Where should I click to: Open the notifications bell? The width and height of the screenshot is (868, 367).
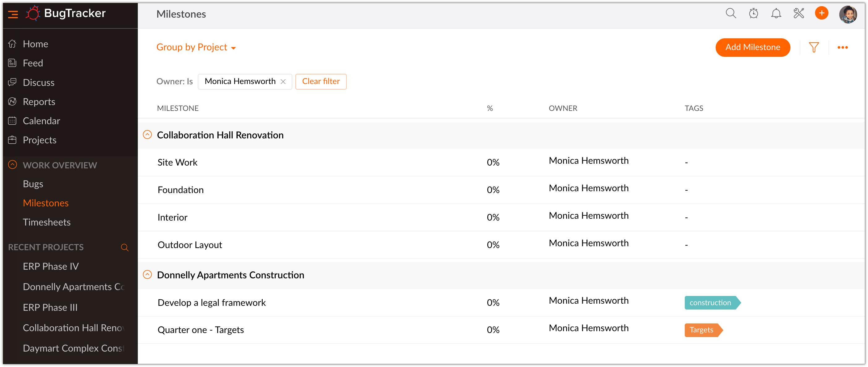[x=776, y=14]
